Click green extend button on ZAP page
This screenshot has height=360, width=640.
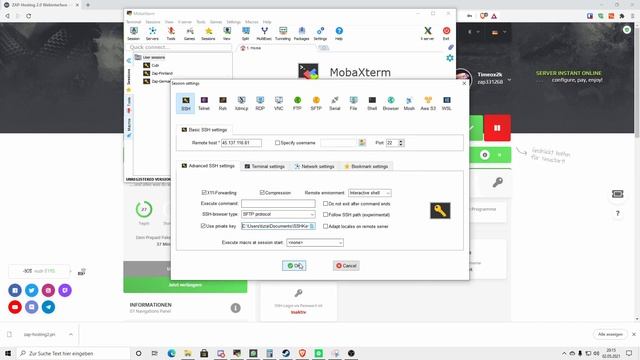[x=185, y=285]
